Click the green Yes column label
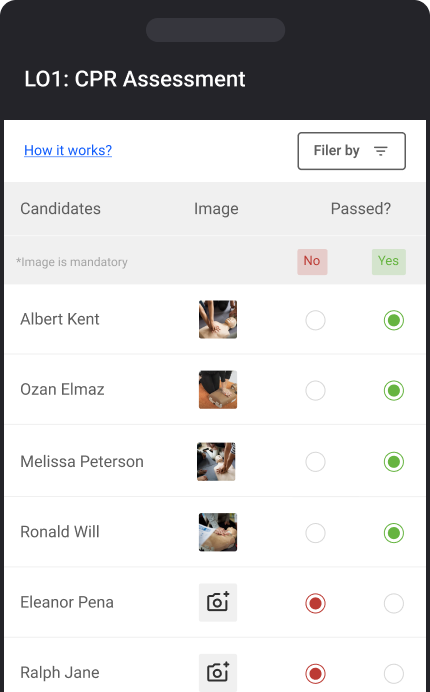The width and height of the screenshot is (430, 692). click(389, 262)
